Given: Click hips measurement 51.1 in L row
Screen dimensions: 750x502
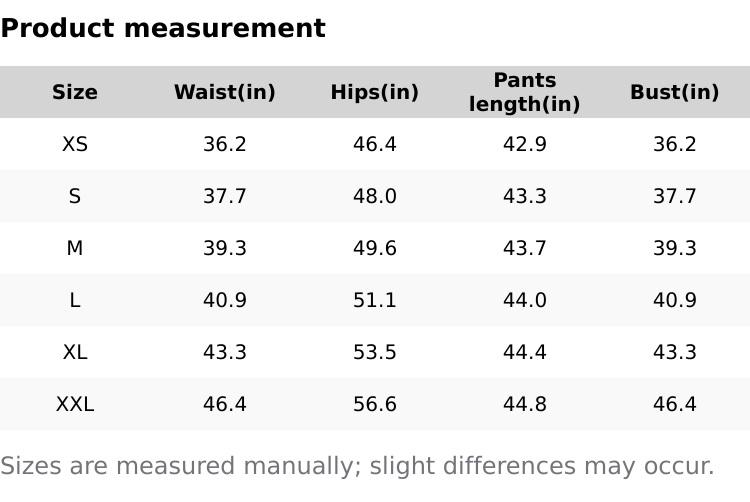Looking at the screenshot, I should coord(375,300).
